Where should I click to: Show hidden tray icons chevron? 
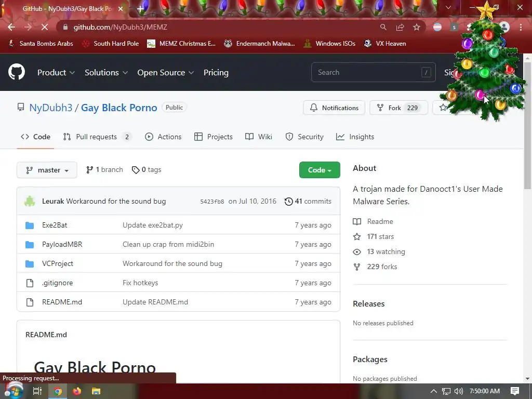[434, 391]
